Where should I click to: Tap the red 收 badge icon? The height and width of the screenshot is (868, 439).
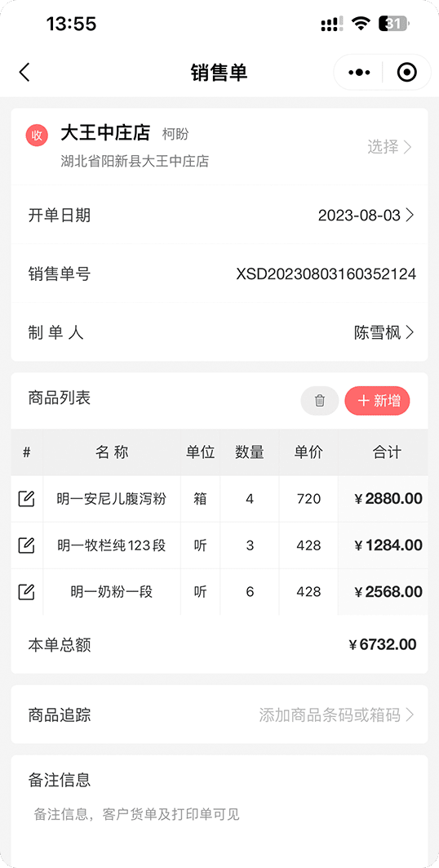click(37, 136)
